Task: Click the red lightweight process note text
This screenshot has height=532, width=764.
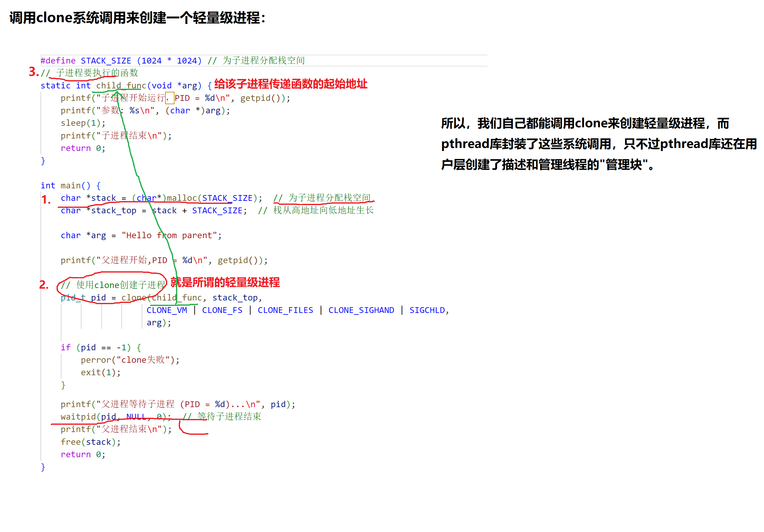Action: coord(225,283)
